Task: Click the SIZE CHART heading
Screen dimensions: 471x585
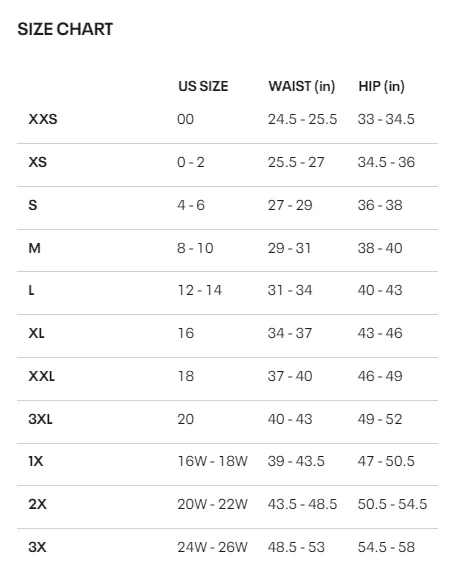Action: [x=65, y=29]
